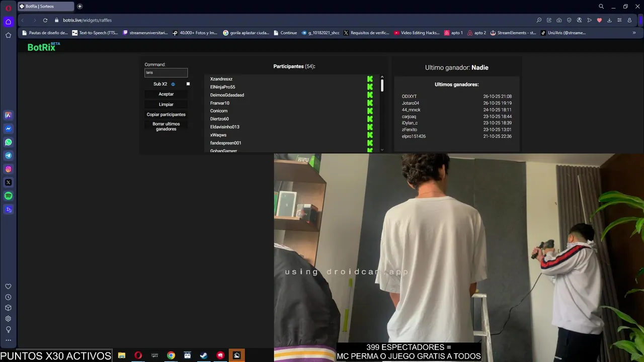Click the BotRix BETA logo
644x362 pixels.
[x=44, y=47]
